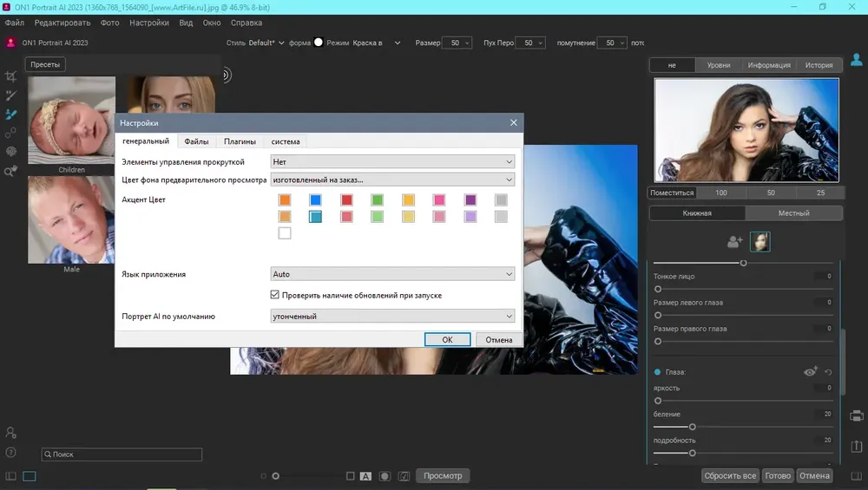This screenshot has width=868, height=490.
Task: Switch to the Плагины settings tab
Action: (x=240, y=141)
